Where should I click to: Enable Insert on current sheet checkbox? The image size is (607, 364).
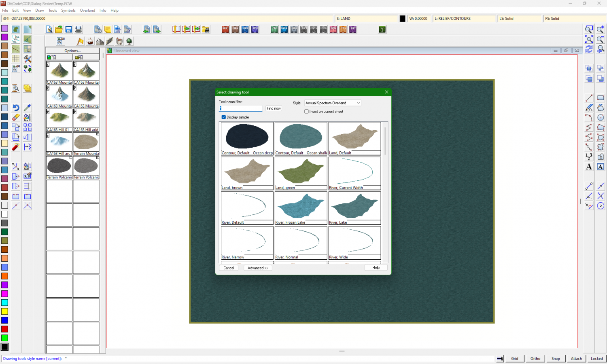[x=307, y=112]
